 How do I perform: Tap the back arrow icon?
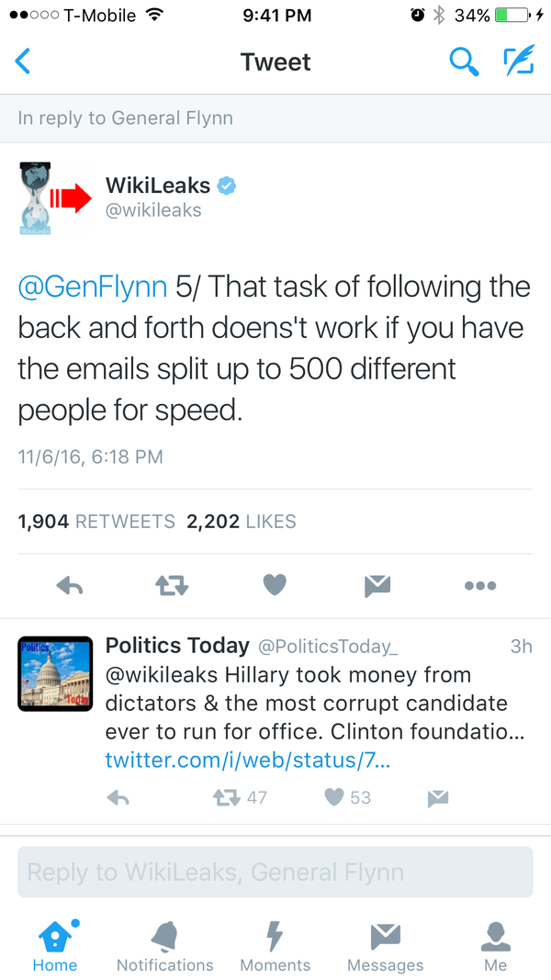(x=24, y=62)
